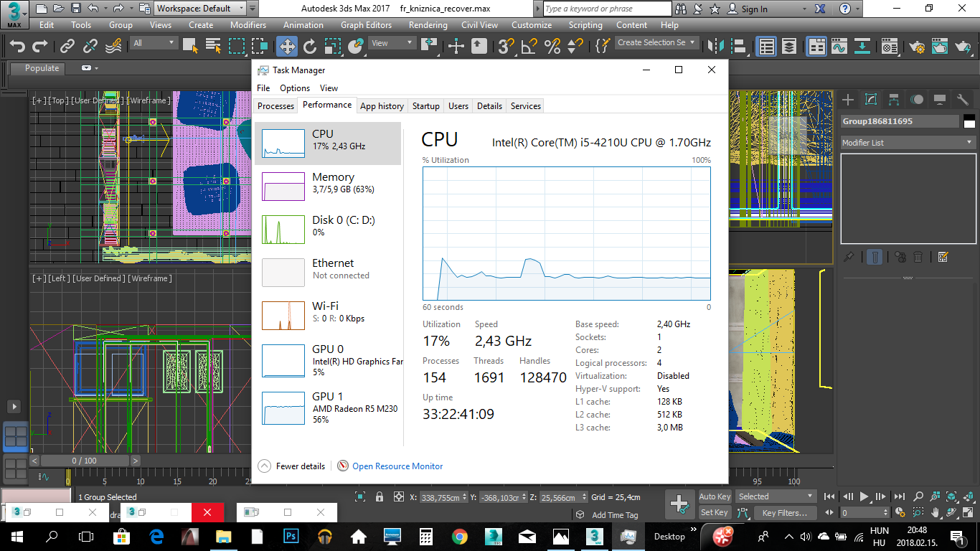The image size is (980, 551).
Task: Click the 0 / 100 time slider
Action: [84, 461]
